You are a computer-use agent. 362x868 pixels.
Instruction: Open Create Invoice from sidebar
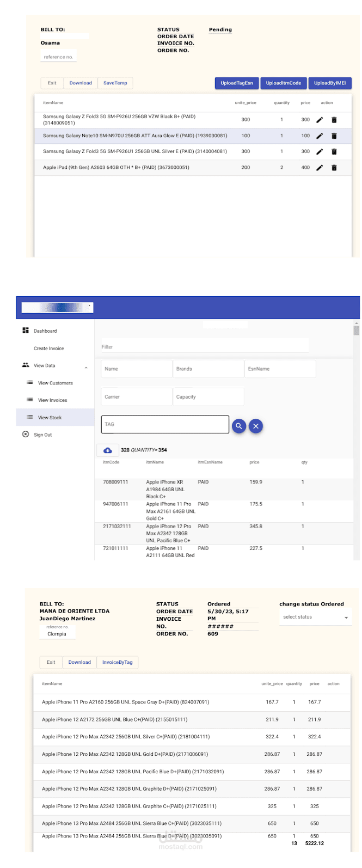(49, 349)
